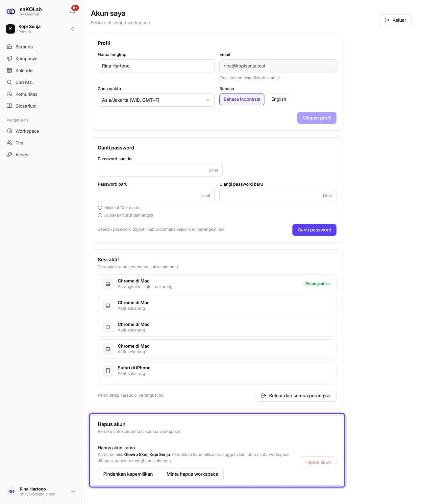The width and height of the screenshot is (421, 504).
Task: Click the Pindahkan kepemilikan button
Action: tap(128, 474)
